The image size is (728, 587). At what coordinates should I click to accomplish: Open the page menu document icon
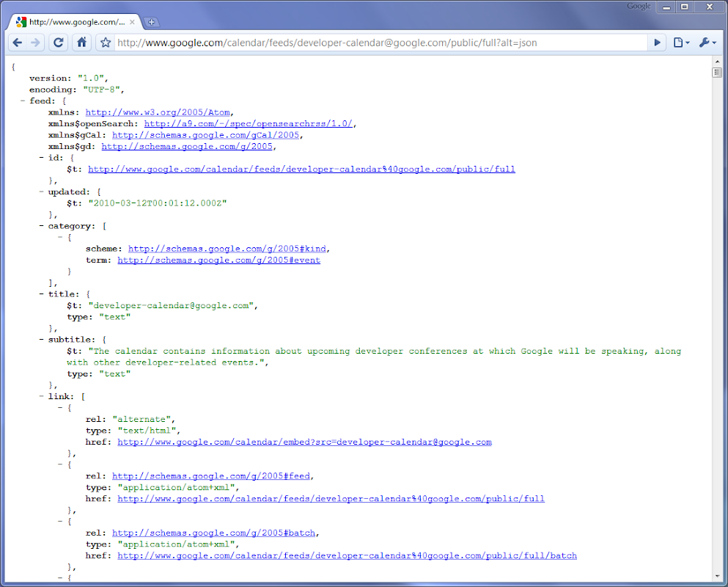[681, 43]
